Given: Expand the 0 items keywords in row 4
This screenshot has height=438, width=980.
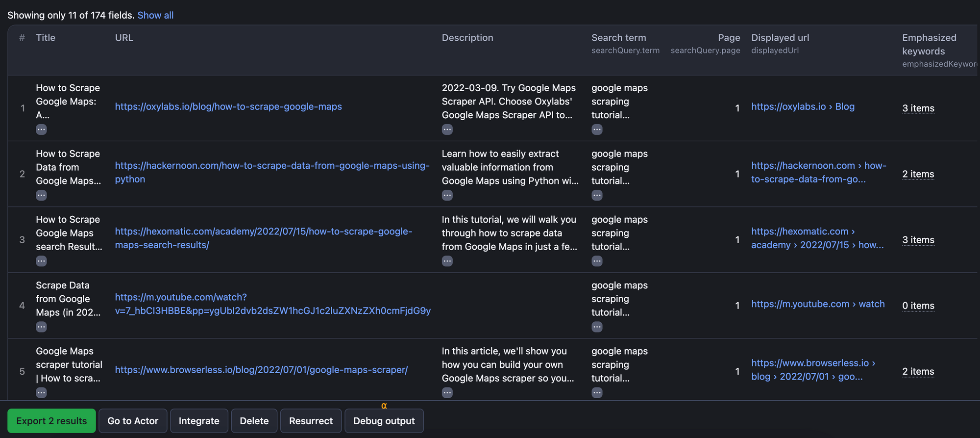Looking at the screenshot, I should click(x=918, y=306).
